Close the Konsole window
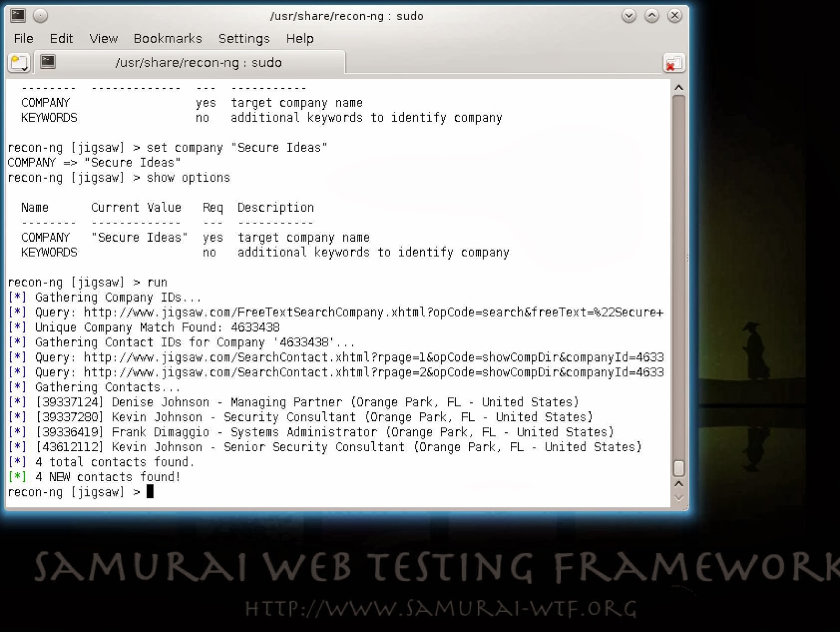 coord(675,16)
